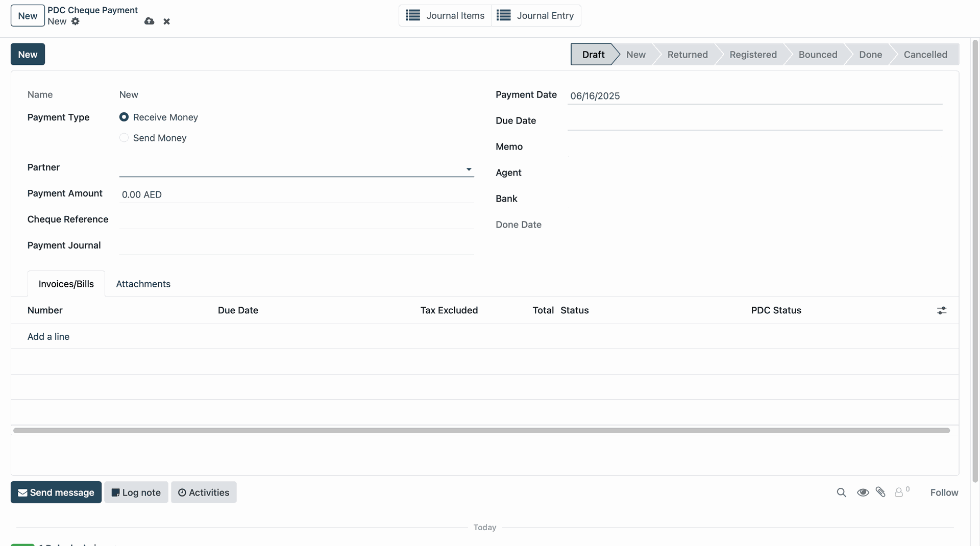Discard changes with the X icon
The width and height of the screenshot is (980, 546).
pyautogui.click(x=166, y=21)
